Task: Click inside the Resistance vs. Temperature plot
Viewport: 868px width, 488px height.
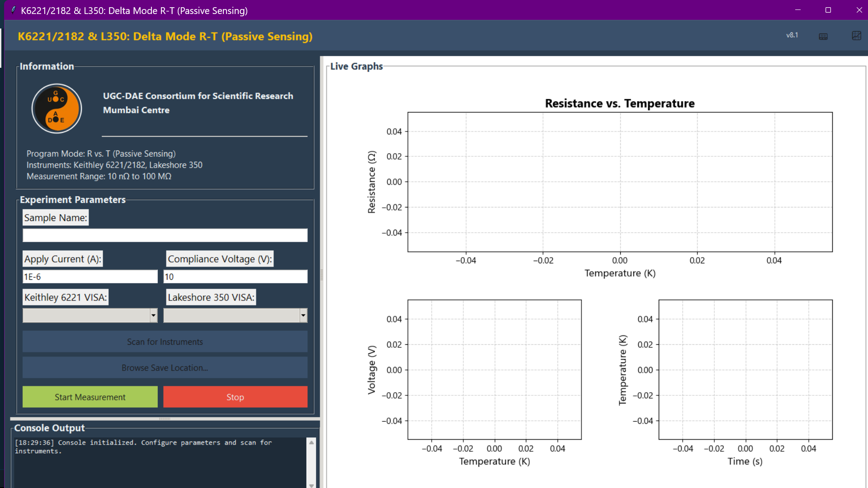Action: click(620, 182)
